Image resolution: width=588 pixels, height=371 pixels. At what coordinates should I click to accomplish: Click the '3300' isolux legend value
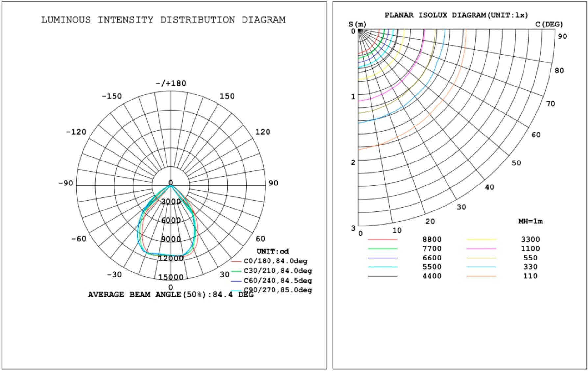530,239
